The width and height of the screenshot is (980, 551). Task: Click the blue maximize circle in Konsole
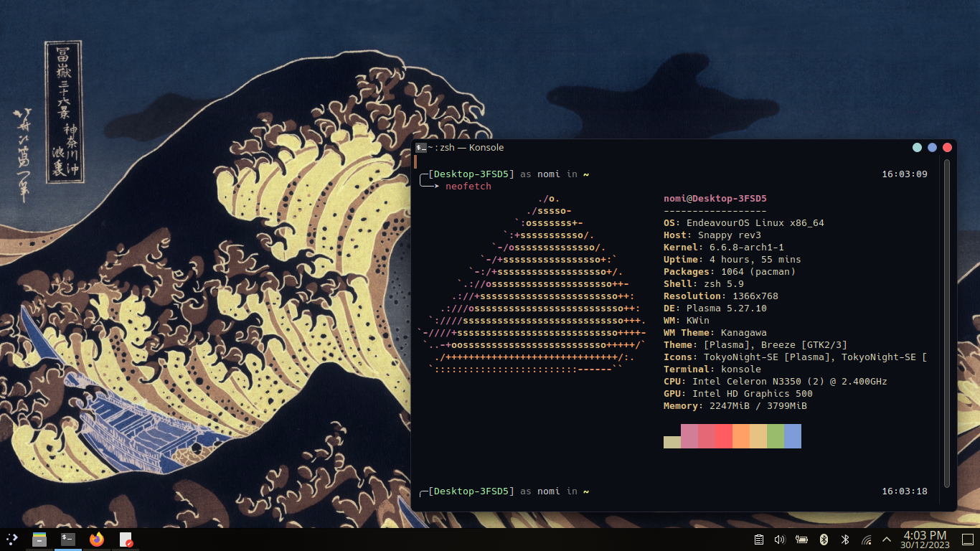tap(932, 147)
